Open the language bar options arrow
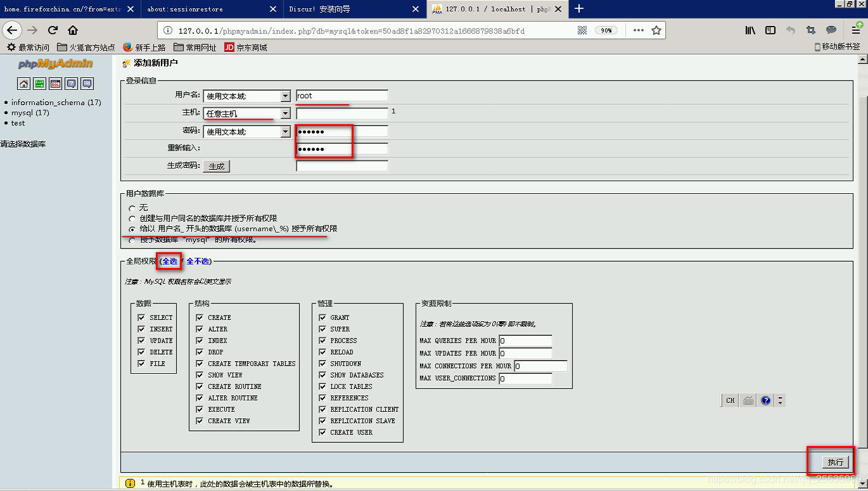This screenshot has height=491, width=868. 780,400
